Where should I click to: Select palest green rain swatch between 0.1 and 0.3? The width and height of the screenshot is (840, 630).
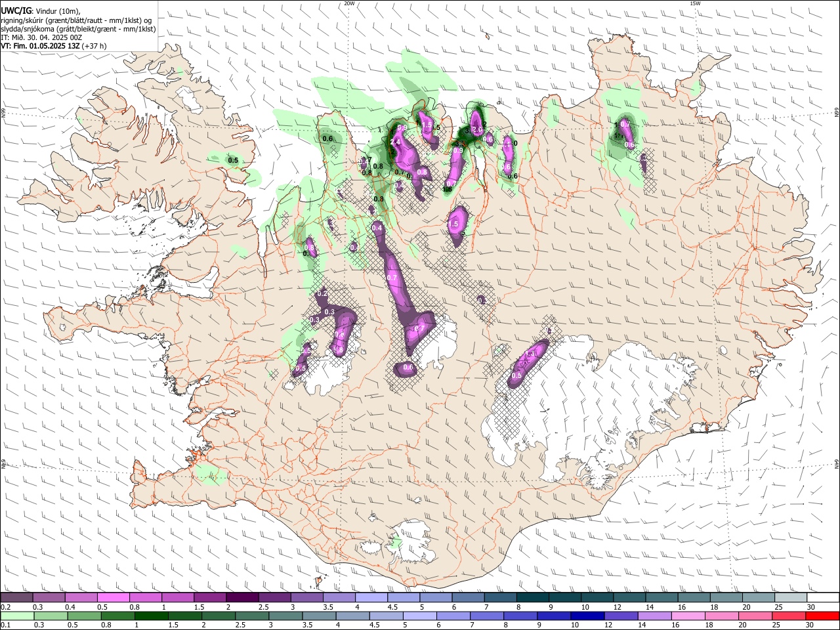click(x=18, y=616)
